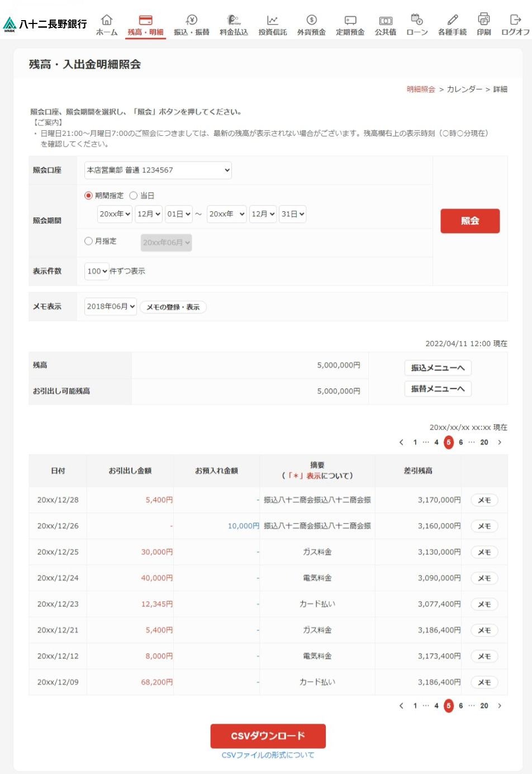Go to page 6 in top pagination
The width and height of the screenshot is (532, 774).
tap(460, 442)
